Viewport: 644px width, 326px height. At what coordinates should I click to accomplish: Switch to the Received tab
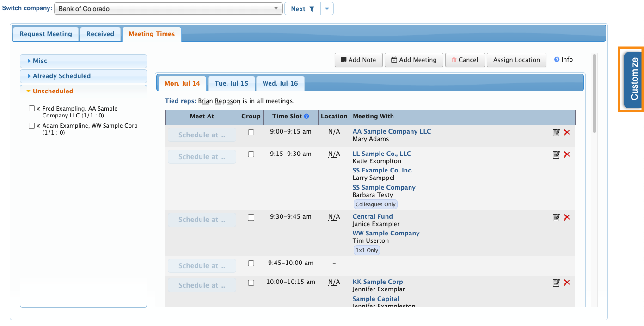tap(100, 34)
